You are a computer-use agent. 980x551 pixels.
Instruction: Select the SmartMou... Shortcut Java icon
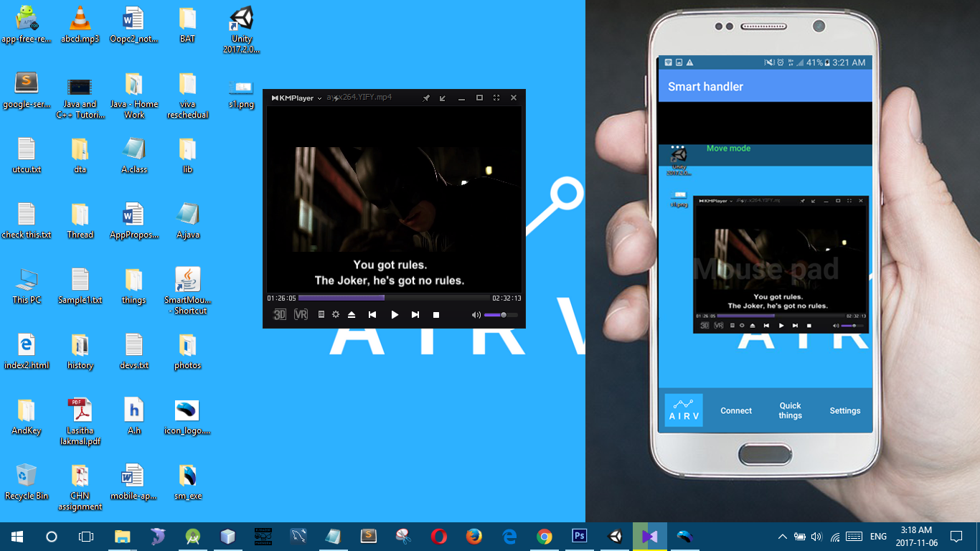pos(187,291)
